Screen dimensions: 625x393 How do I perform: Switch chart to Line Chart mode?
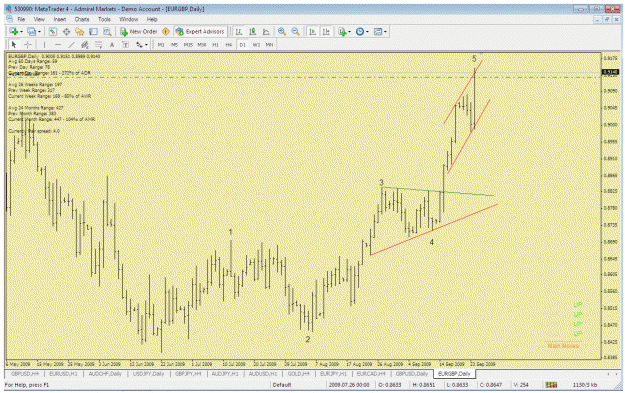point(266,31)
